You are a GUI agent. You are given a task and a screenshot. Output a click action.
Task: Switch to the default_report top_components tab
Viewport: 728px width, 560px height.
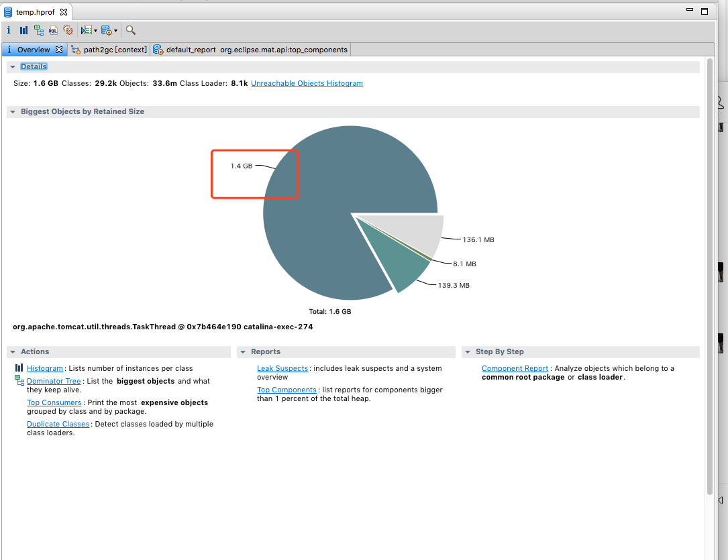click(251, 50)
